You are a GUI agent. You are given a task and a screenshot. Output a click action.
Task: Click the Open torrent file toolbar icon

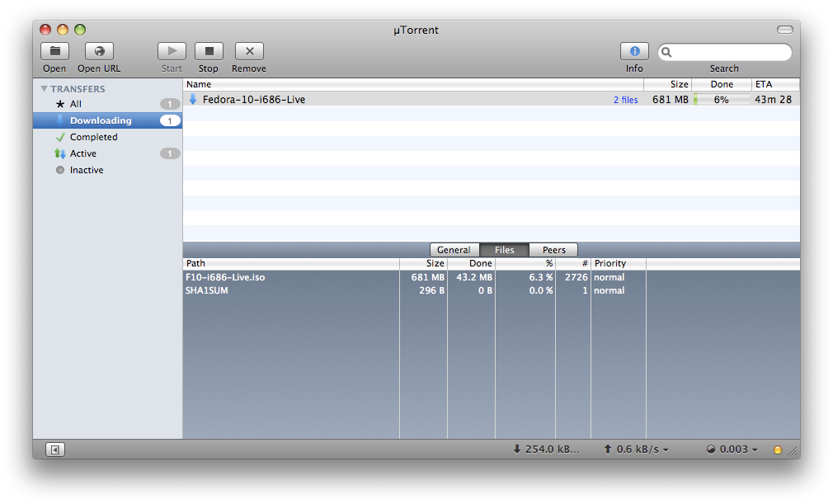tap(54, 51)
